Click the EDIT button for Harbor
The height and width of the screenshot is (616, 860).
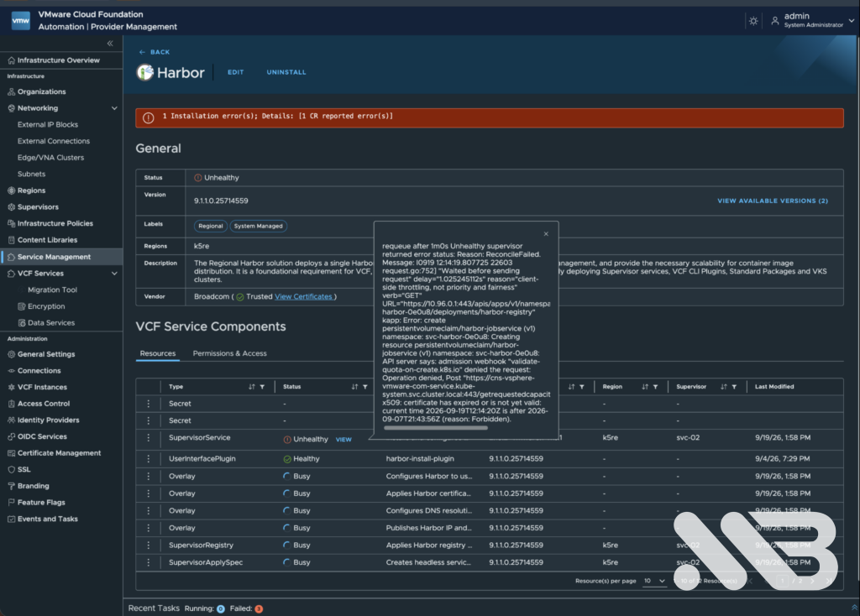[x=236, y=72]
